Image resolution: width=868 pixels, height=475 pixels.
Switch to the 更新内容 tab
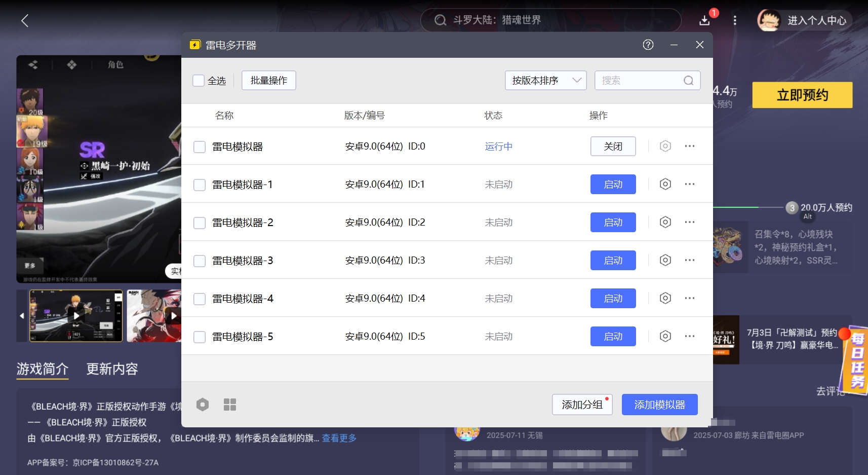pyautogui.click(x=112, y=369)
